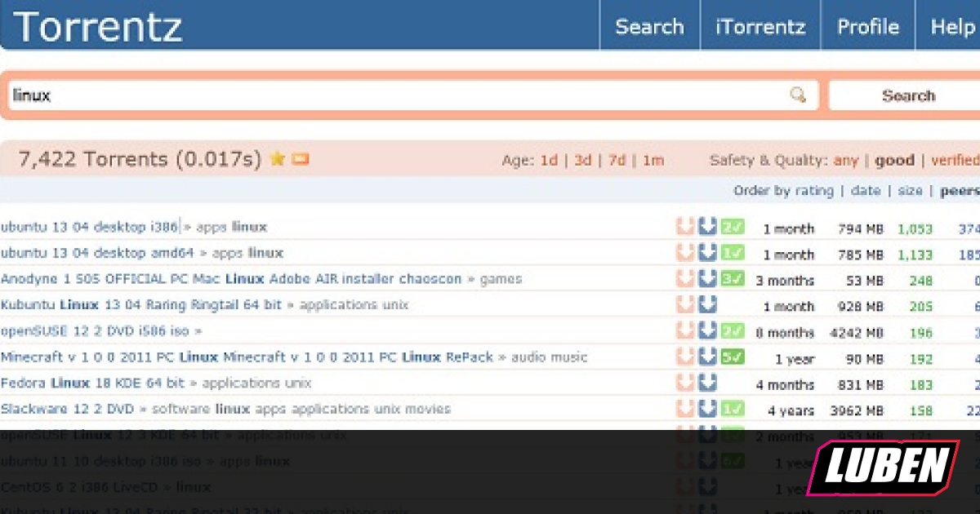This screenshot has width=980, height=514.
Task: Click pink download arrow for Slackware 12 2 DVD
Action: [x=685, y=409]
